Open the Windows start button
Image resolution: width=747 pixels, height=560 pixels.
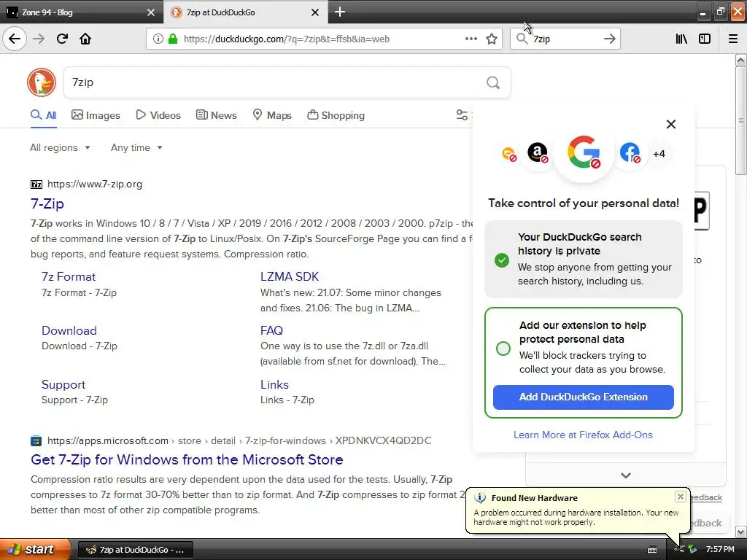pyautogui.click(x=36, y=550)
